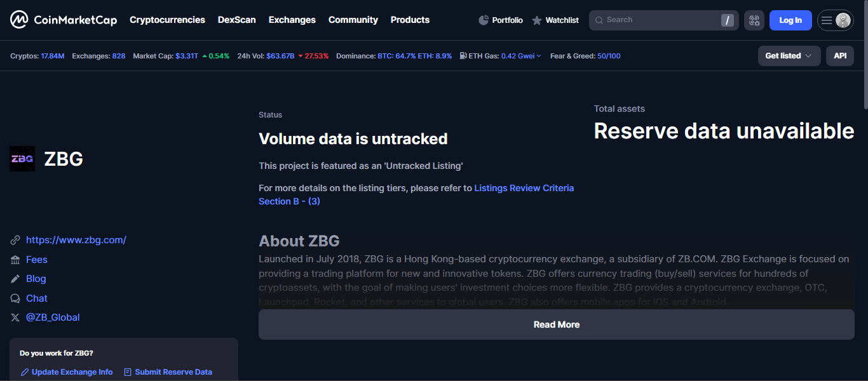This screenshot has height=381, width=868.
Task: Open the hamburger profile menu
Action: 835,20
